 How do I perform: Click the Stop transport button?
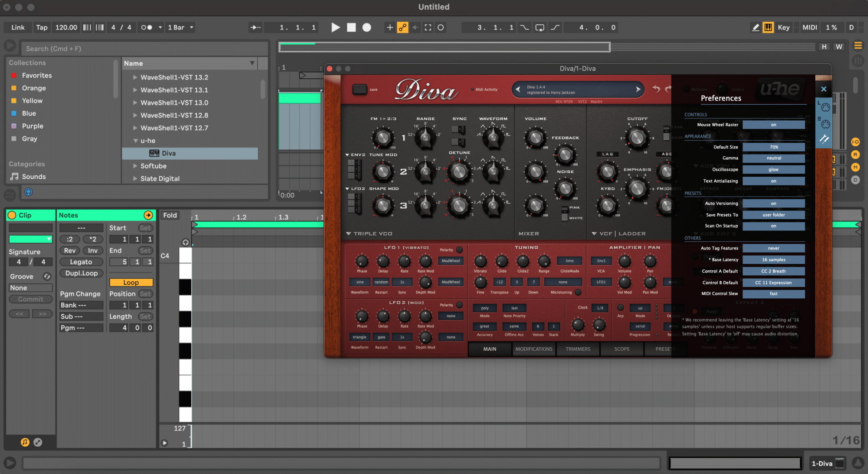pos(351,27)
